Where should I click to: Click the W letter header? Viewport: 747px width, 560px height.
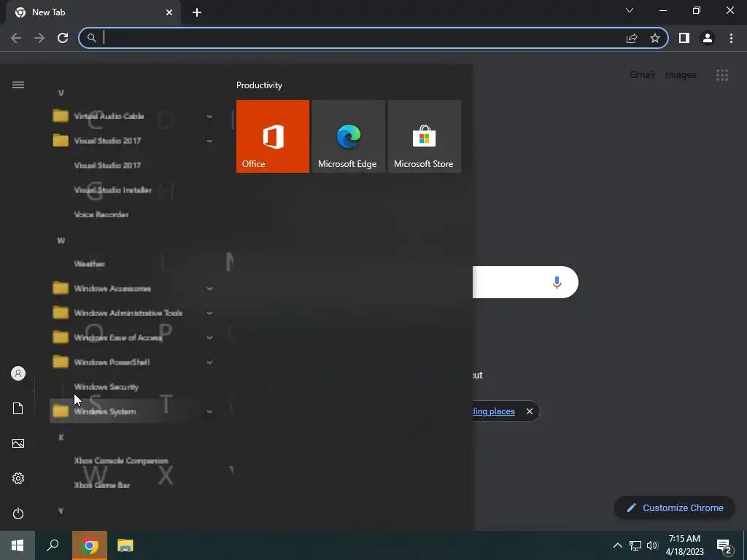61,241
